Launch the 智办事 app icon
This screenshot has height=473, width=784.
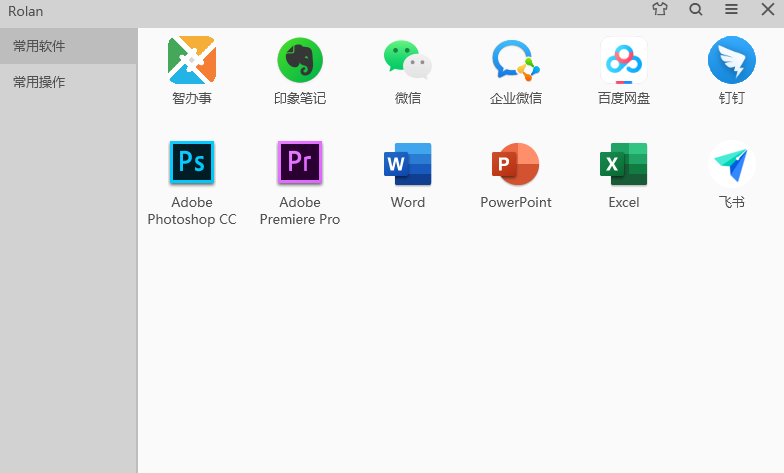click(x=192, y=60)
